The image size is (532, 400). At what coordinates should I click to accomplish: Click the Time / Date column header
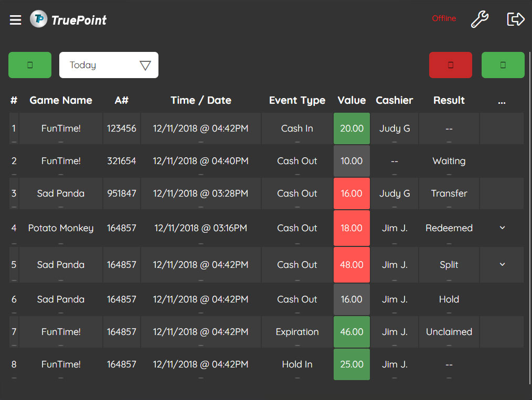tap(200, 100)
